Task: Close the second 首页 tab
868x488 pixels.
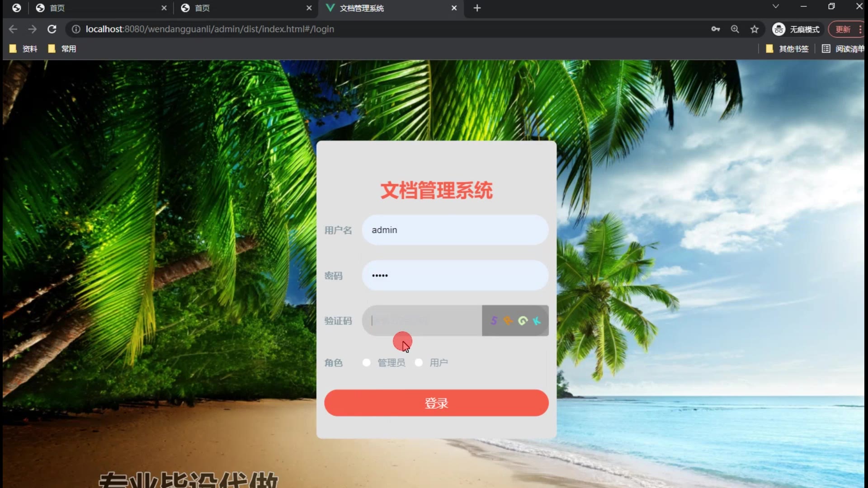Action: pyautogui.click(x=309, y=8)
